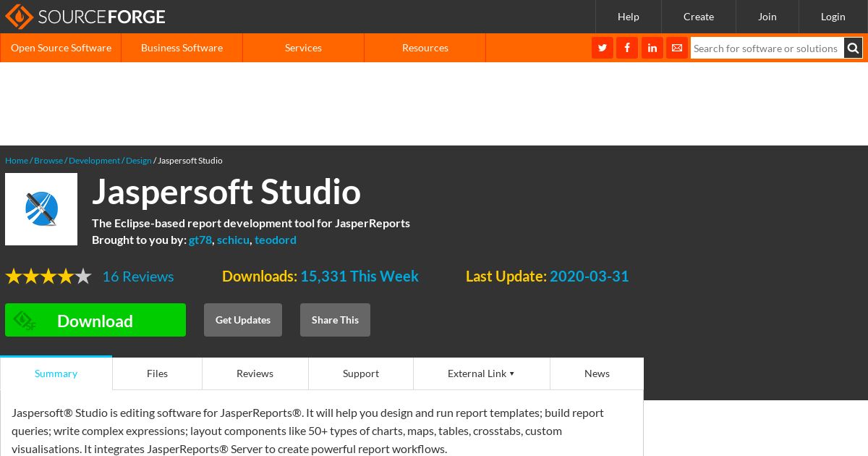Open Open Source Software menu
This screenshot has width=868, height=456.
point(61,48)
